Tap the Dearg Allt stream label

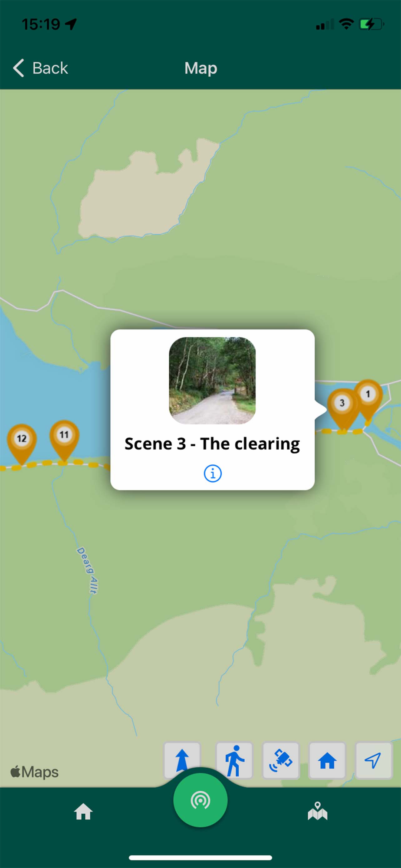(88, 570)
